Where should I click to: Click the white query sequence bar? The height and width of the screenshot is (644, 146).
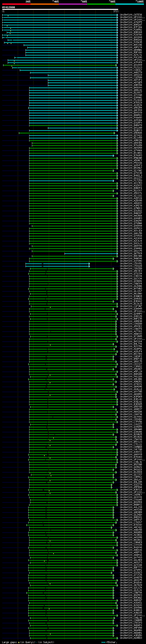pyautogui.click(x=60, y=10)
